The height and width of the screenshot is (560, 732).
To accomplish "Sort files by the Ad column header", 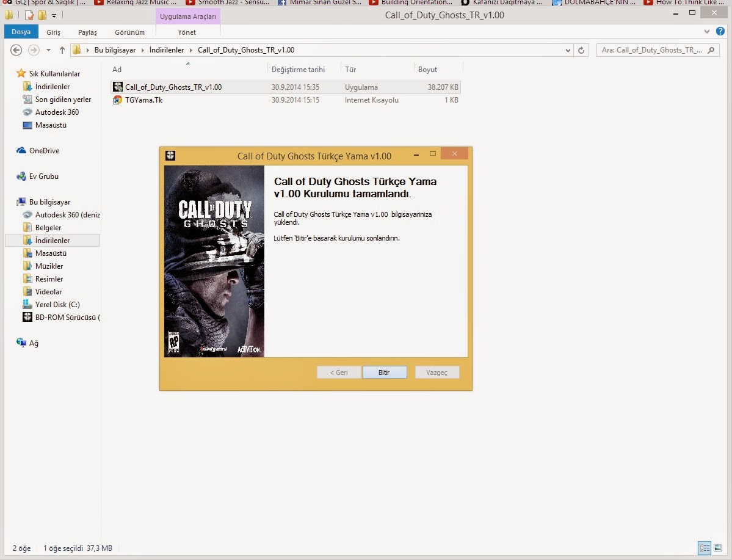I will pos(189,69).
